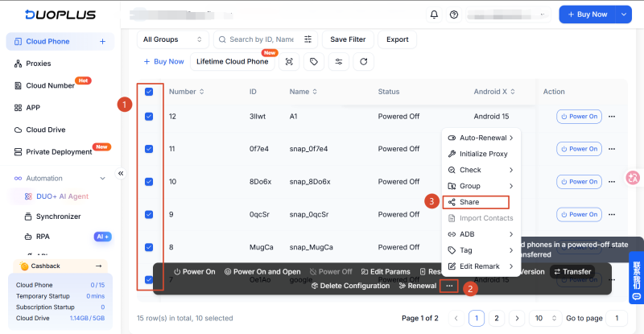Open APP section in sidebar

pyautogui.click(x=33, y=108)
